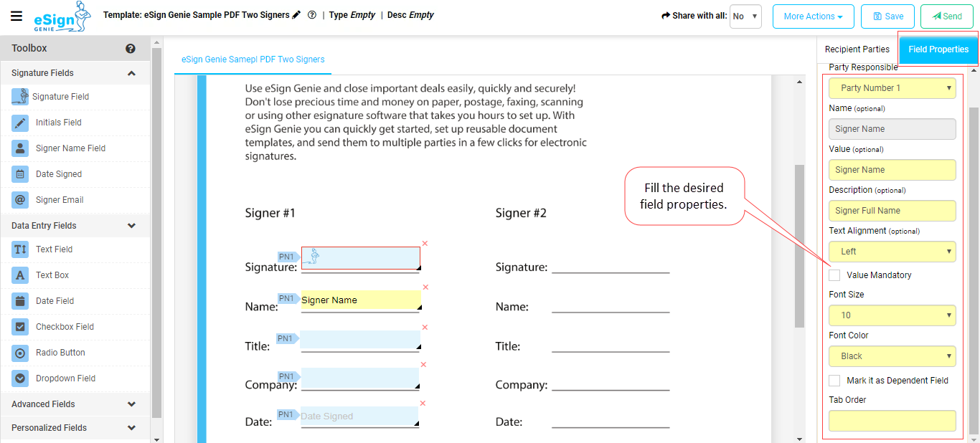Remove the Signer Name field with red X
The image size is (980, 443).
tap(425, 287)
